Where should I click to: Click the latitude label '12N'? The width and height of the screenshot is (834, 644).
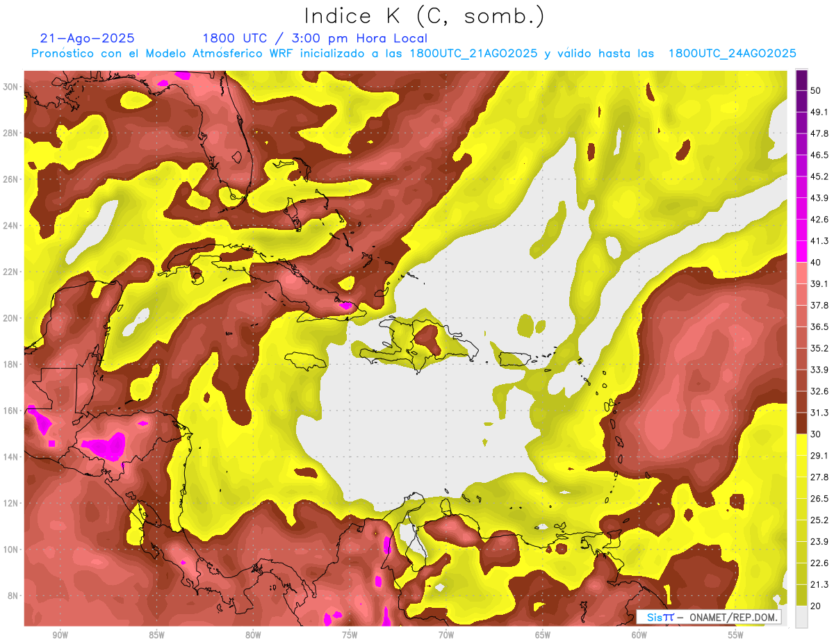pos(12,503)
